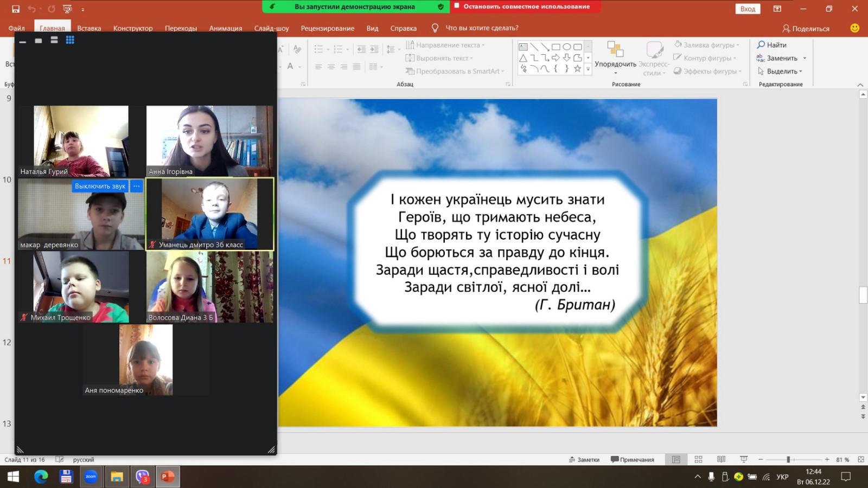This screenshot has height=488, width=868.
Task: Click the save icon in quick access toolbar
Action: pyautogui.click(x=16, y=9)
